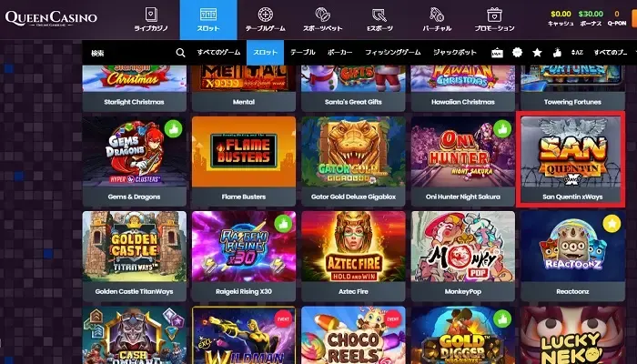Click the $30.00 ボーナス balance
The height and width of the screenshot is (364, 637).
591,18
